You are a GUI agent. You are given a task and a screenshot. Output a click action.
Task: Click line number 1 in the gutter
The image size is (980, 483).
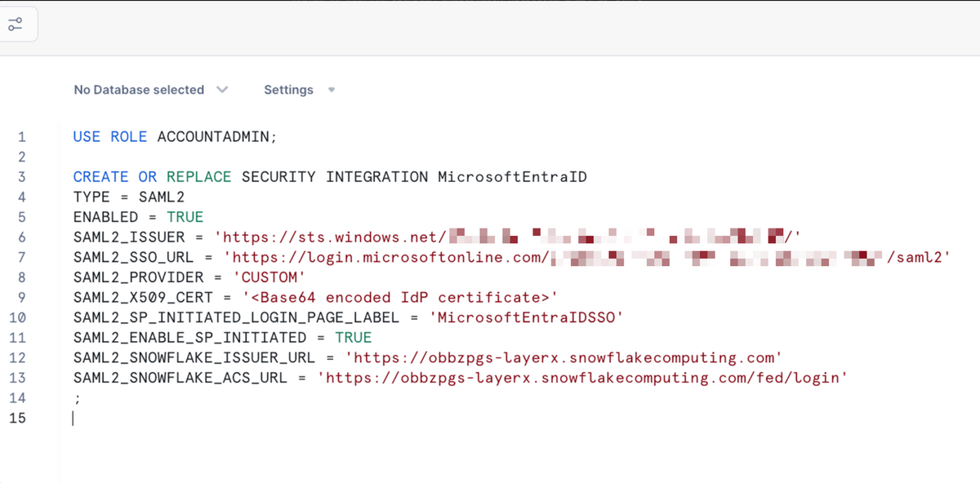tap(22, 136)
